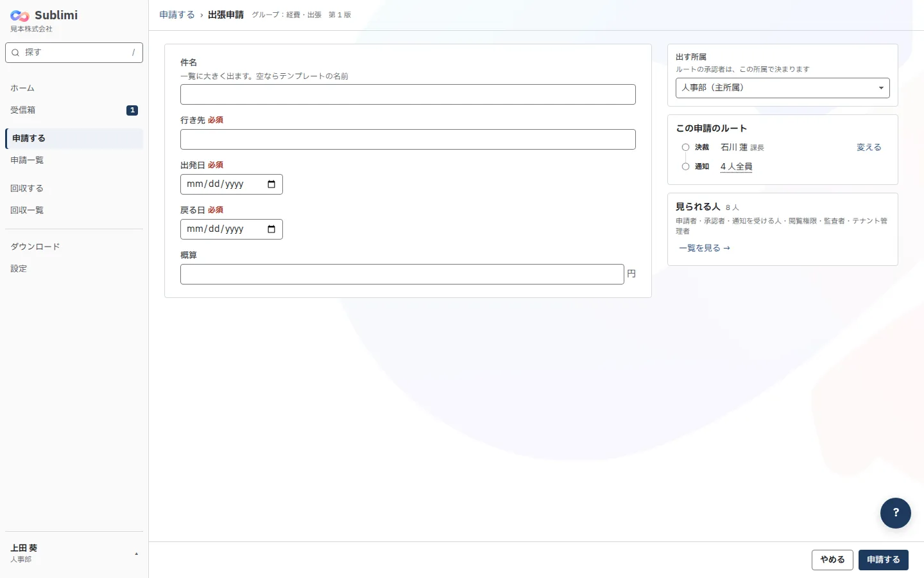This screenshot has width=924, height=578.
Task: Open ダウンロード in sidebar
Action: [x=74, y=247]
